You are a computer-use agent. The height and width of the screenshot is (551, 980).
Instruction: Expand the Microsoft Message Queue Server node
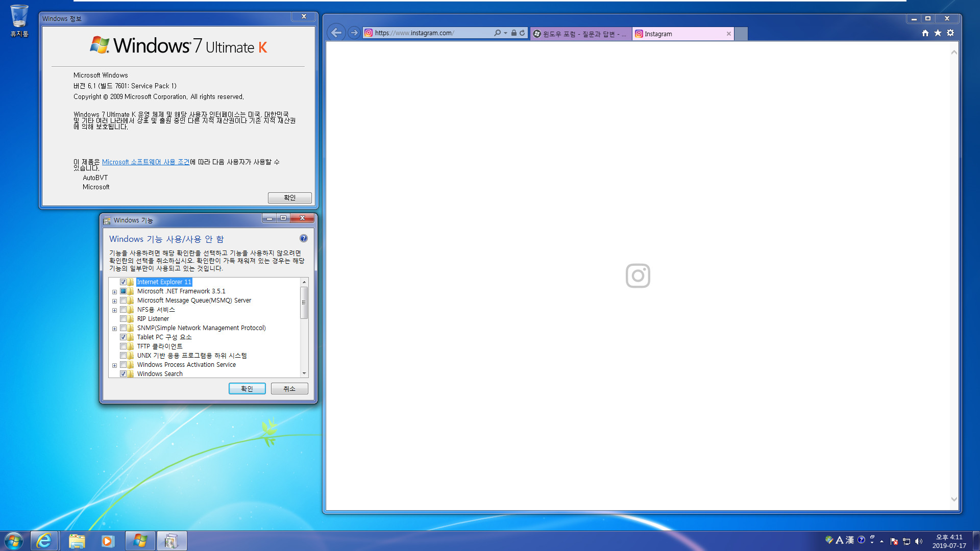pyautogui.click(x=114, y=301)
